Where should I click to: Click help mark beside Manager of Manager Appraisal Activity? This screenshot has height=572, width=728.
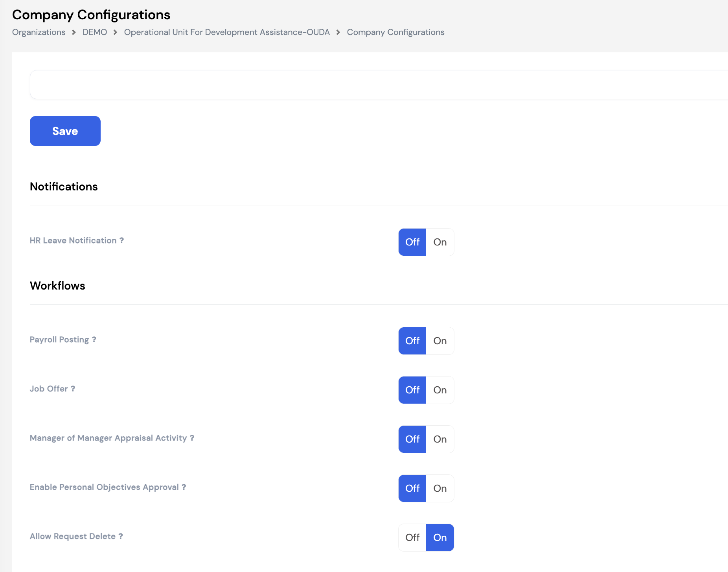[192, 438]
